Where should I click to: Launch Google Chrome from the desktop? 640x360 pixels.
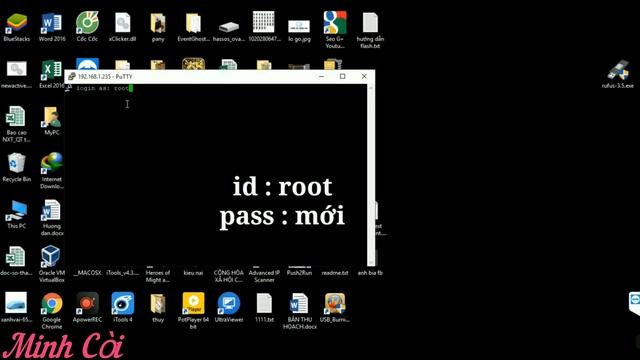click(52, 311)
